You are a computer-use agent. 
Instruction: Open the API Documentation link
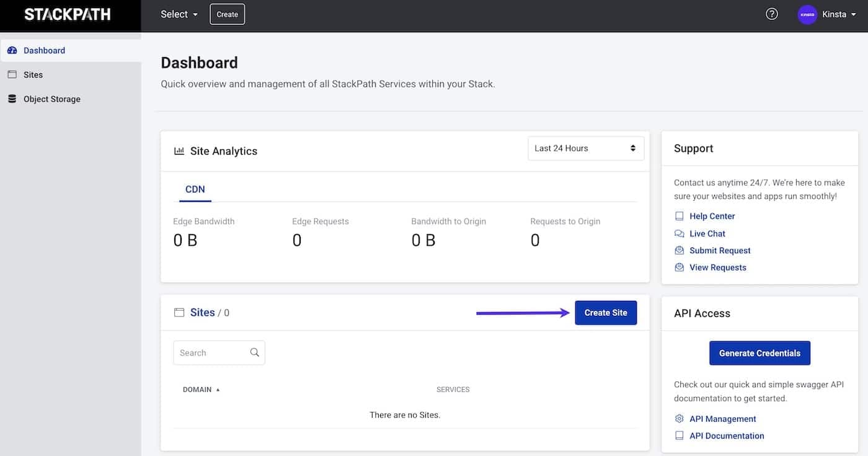(x=726, y=435)
